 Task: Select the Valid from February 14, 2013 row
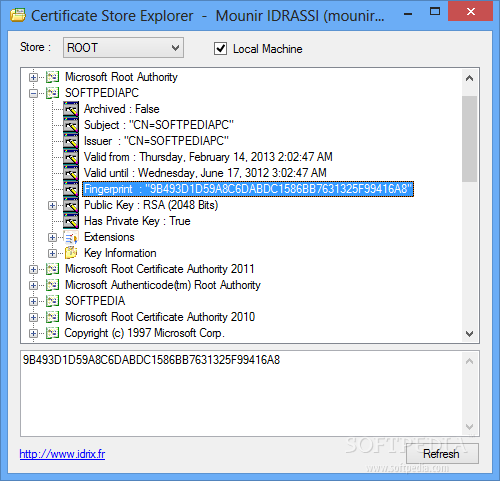(208, 157)
